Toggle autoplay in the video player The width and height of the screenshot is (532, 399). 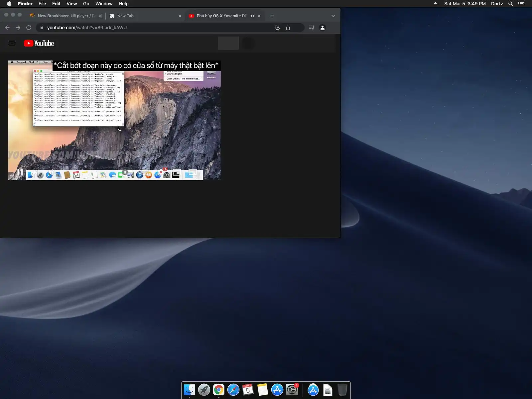(x=124, y=172)
